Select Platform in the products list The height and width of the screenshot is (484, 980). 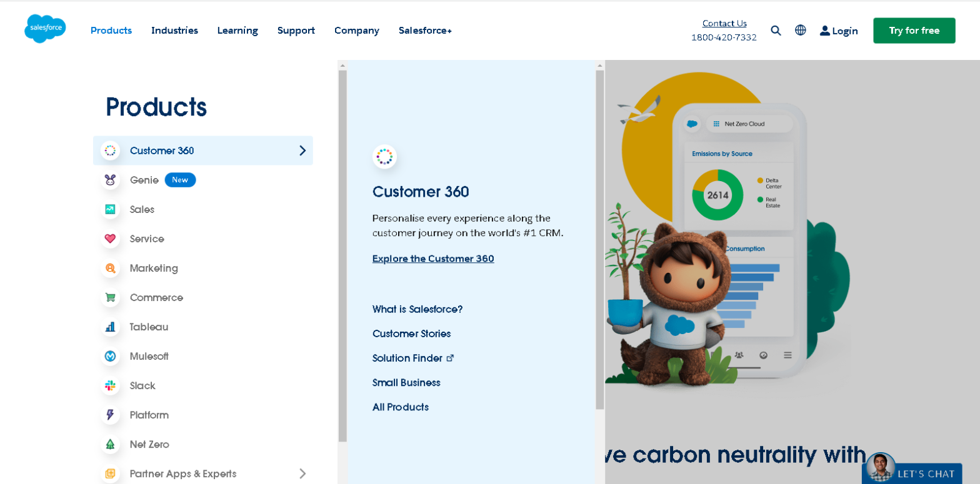pyautogui.click(x=149, y=415)
